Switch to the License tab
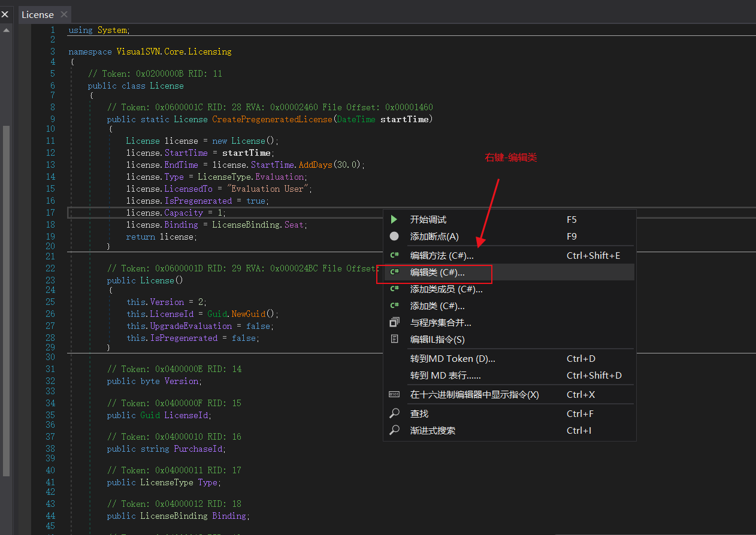This screenshot has width=756, height=535. click(38, 14)
